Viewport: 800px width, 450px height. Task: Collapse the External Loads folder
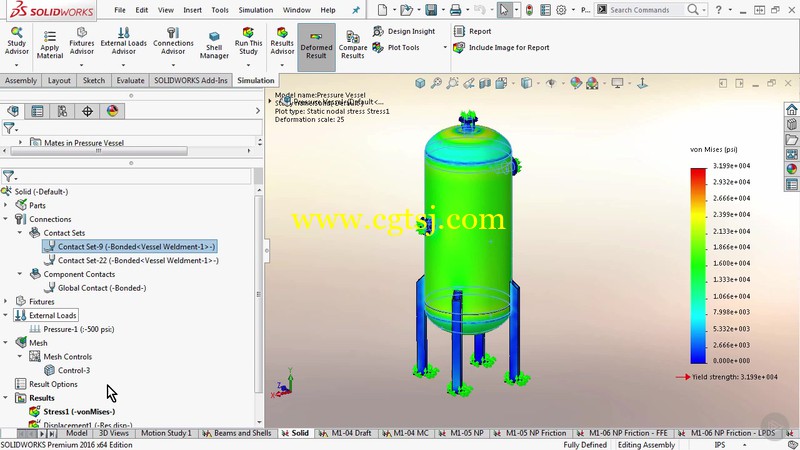[x=6, y=315]
